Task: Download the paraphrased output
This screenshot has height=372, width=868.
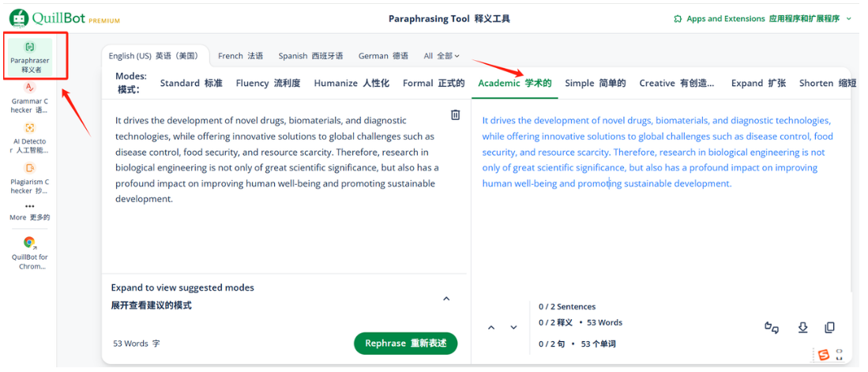Action: click(x=802, y=328)
